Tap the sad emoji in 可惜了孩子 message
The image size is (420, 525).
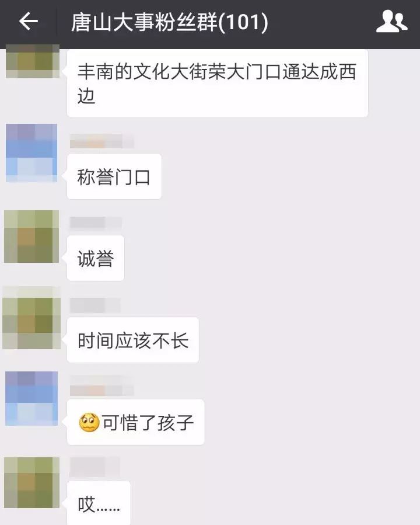[x=89, y=422]
